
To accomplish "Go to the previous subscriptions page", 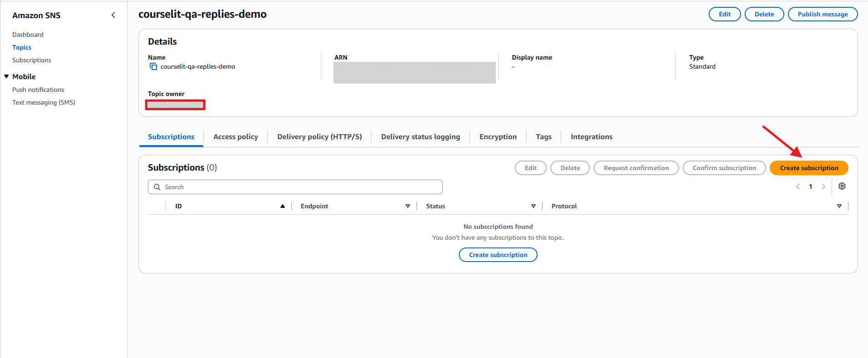I will [x=798, y=187].
